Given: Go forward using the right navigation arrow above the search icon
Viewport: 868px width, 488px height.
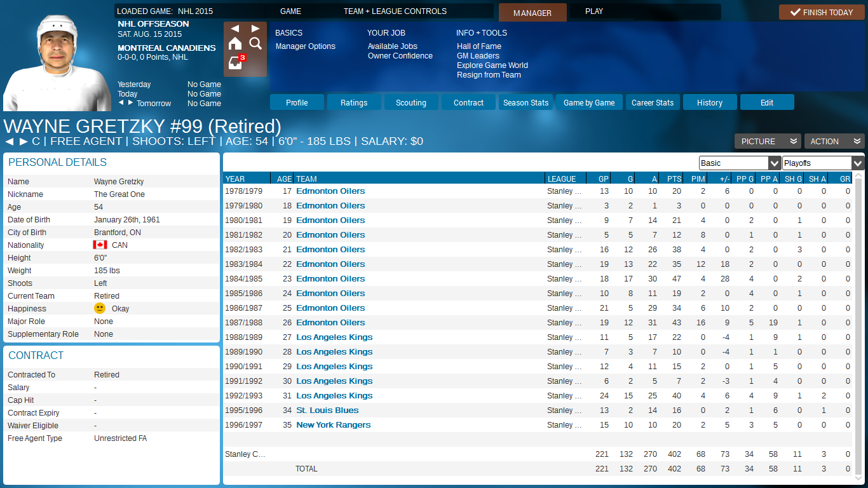Looking at the screenshot, I should pyautogui.click(x=255, y=29).
